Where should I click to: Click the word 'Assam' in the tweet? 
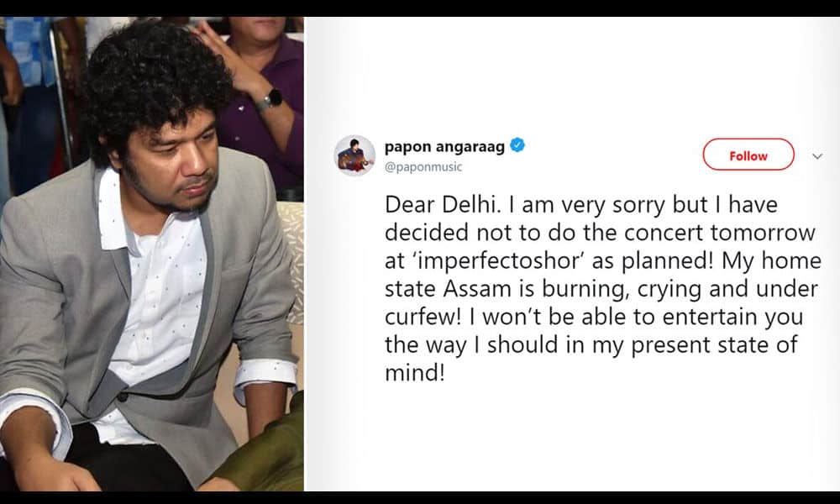477,289
